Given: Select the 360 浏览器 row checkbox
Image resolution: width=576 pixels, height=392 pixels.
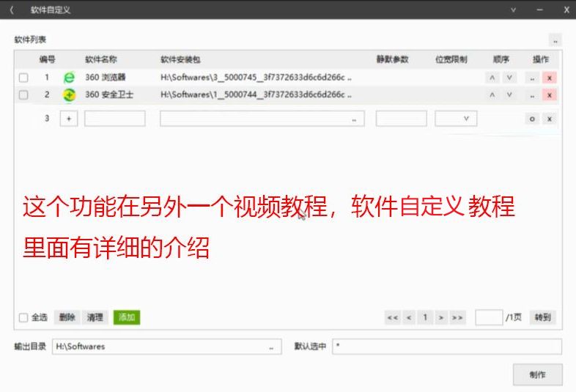Looking at the screenshot, I should (23, 77).
